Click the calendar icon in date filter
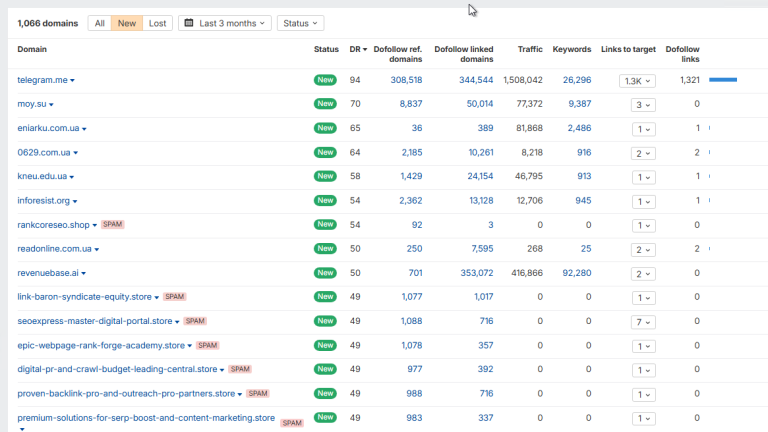 189,23
